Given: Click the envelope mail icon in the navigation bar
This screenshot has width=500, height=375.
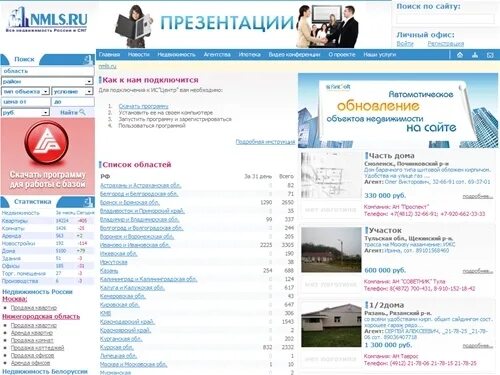Looking at the screenshot, I should (490, 55).
